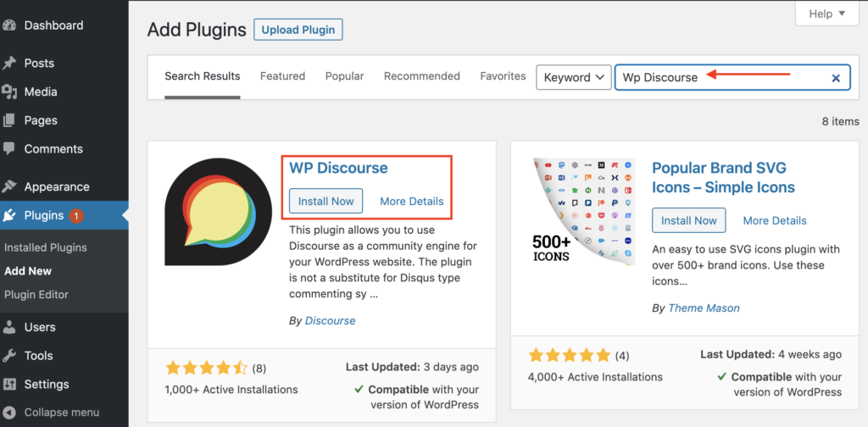Install Now for WP Discourse
Screen dimensions: 868x427
(326, 202)
